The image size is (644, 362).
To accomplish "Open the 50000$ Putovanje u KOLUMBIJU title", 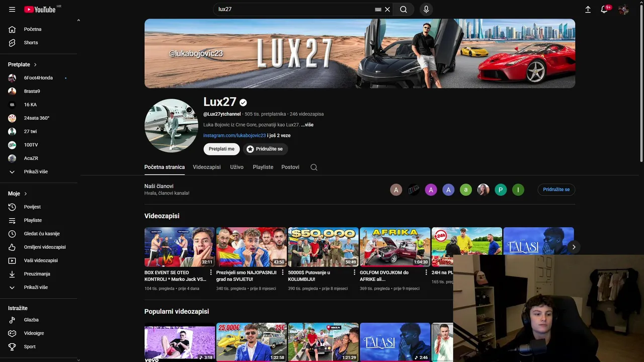I will (x=309, y=276).
